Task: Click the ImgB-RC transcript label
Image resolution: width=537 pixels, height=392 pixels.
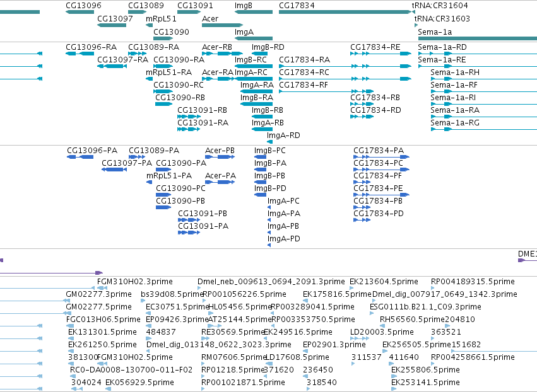Action: [251, 59]
